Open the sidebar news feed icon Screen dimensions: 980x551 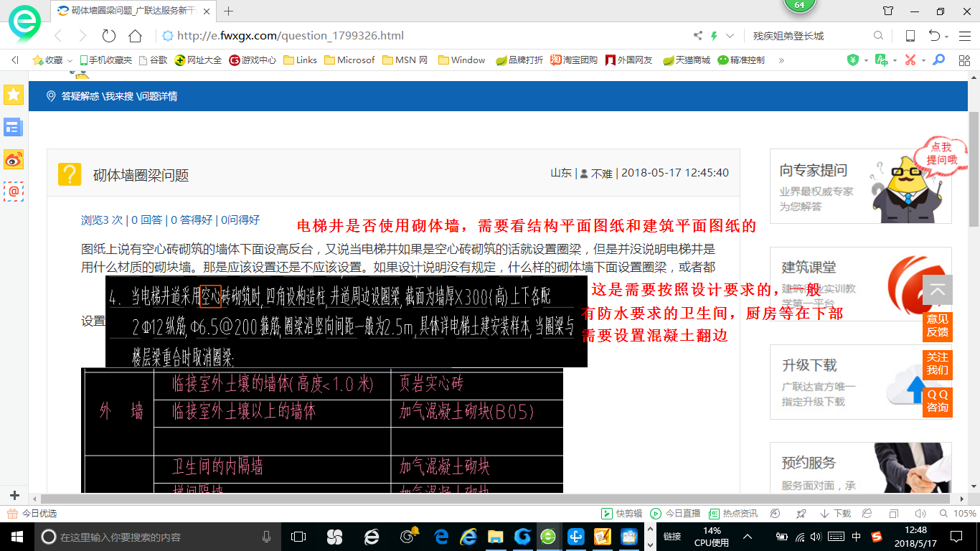pos(14,127)
